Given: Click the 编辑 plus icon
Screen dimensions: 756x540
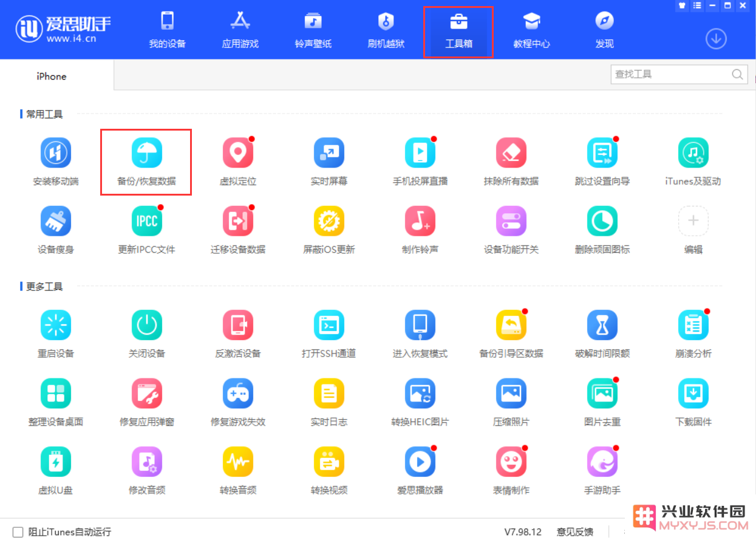Looking at the screenshot, I should tap(693, 221).
